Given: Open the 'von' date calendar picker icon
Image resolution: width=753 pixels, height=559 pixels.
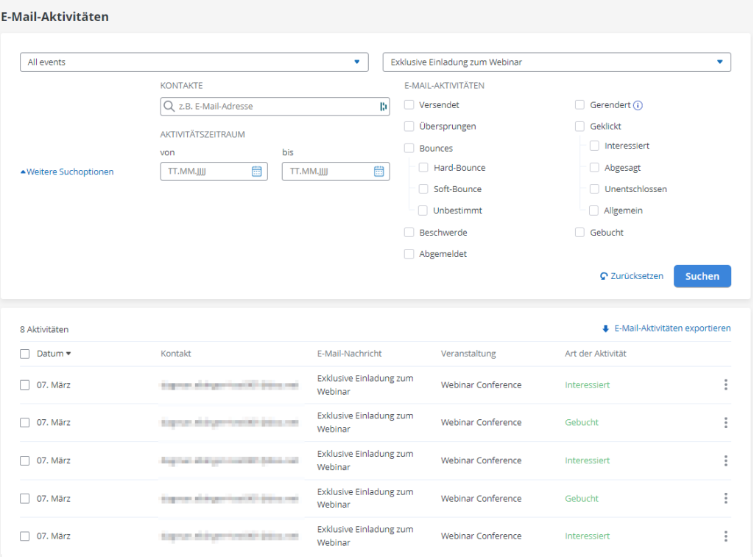Looking at the screenshot, I should click(x=256, y=171).
